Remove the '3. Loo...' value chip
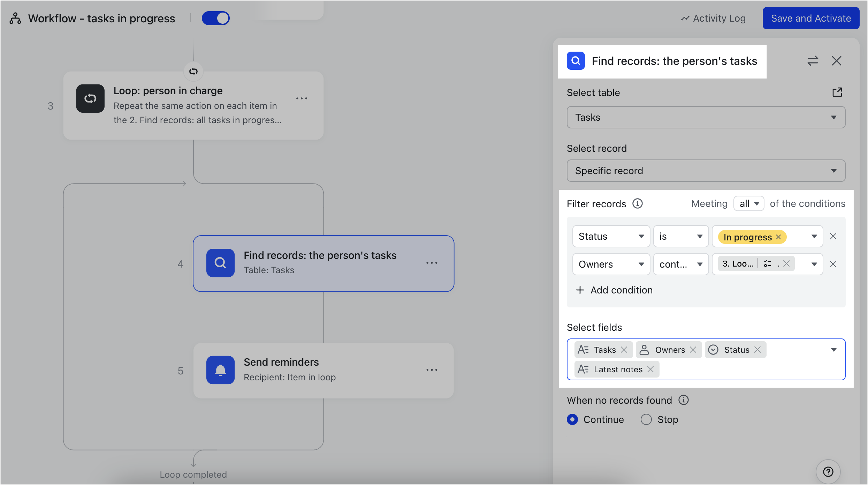This screenshot has height=485, width=868. tap(786, 263)
